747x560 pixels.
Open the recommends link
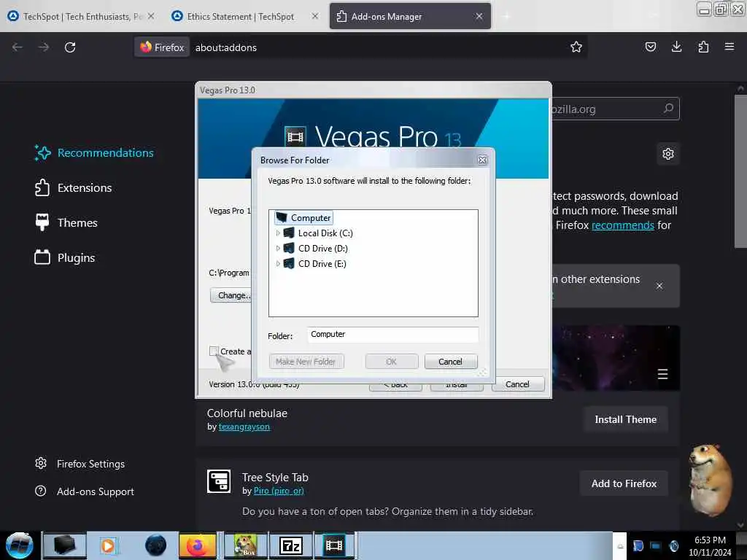pos(623,225)
